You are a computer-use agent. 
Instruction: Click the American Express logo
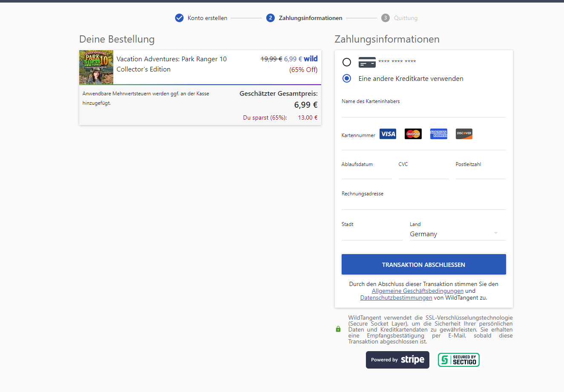439,134
